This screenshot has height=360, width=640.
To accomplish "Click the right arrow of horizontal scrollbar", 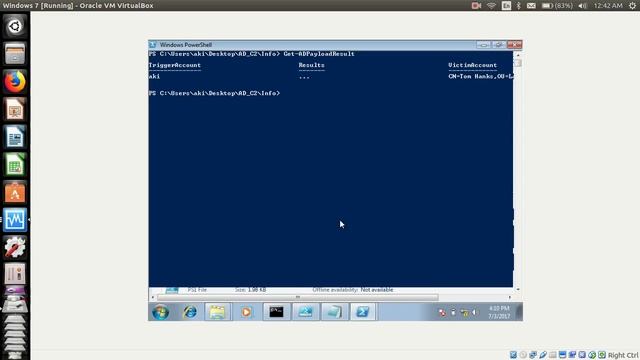I will point(509,297).
